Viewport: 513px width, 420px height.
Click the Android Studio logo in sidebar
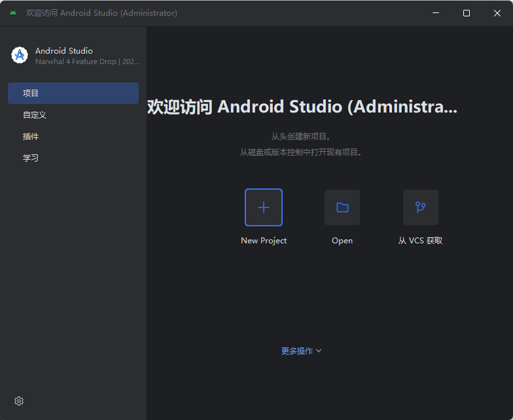20,56
